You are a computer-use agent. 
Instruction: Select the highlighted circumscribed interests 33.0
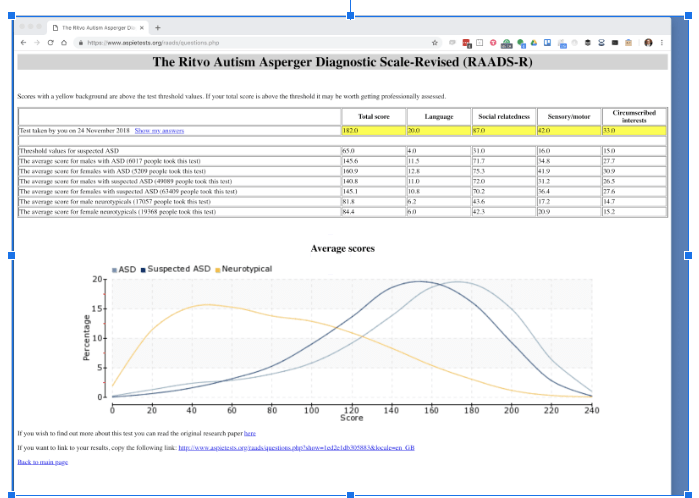pos(634,131)
